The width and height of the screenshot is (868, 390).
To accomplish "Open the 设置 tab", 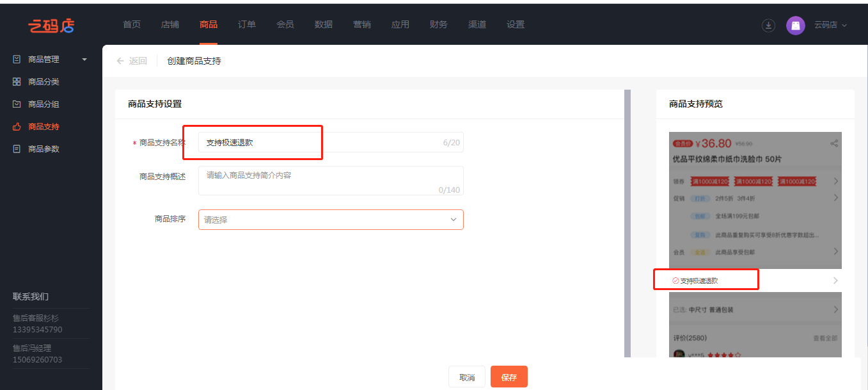I will (516, 24).
